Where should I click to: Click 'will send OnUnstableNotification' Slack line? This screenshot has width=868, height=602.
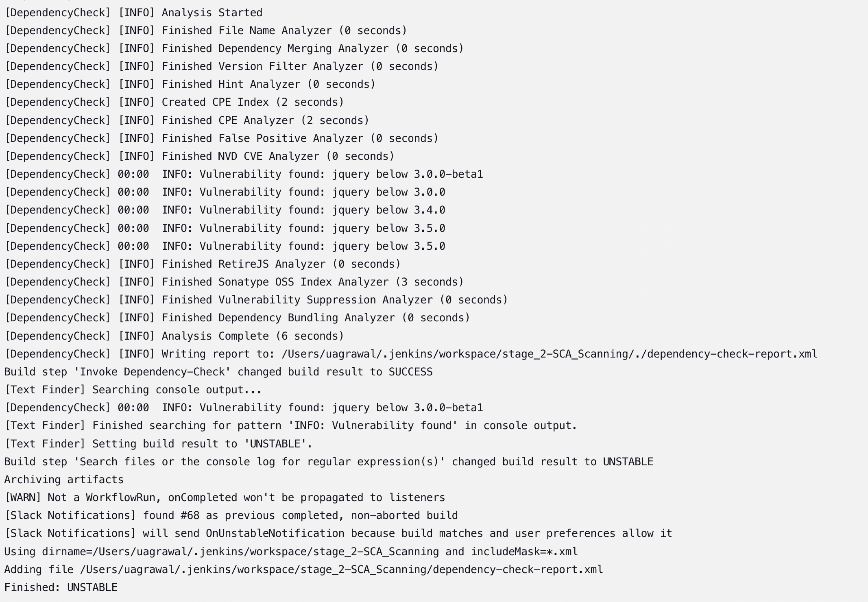pyautogui.click(x=338, y=533)
